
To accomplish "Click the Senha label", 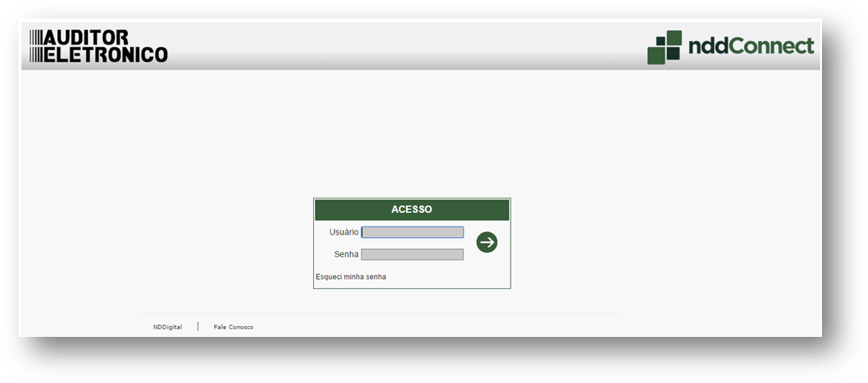I will pyautogui.click(x=346, y=254).
